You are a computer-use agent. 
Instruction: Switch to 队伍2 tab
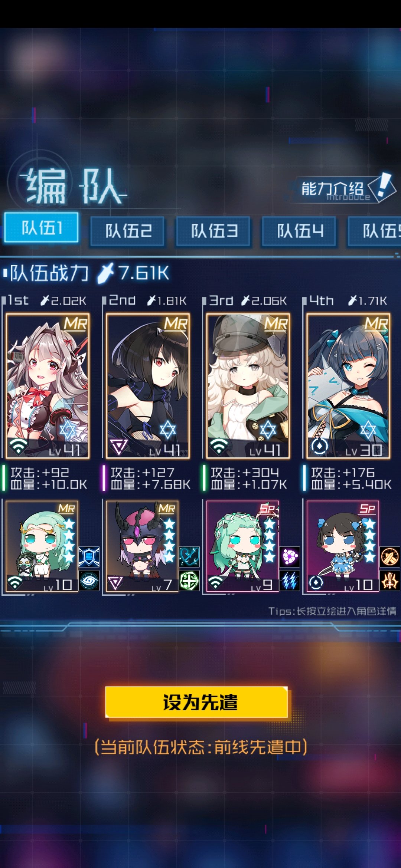127,231
